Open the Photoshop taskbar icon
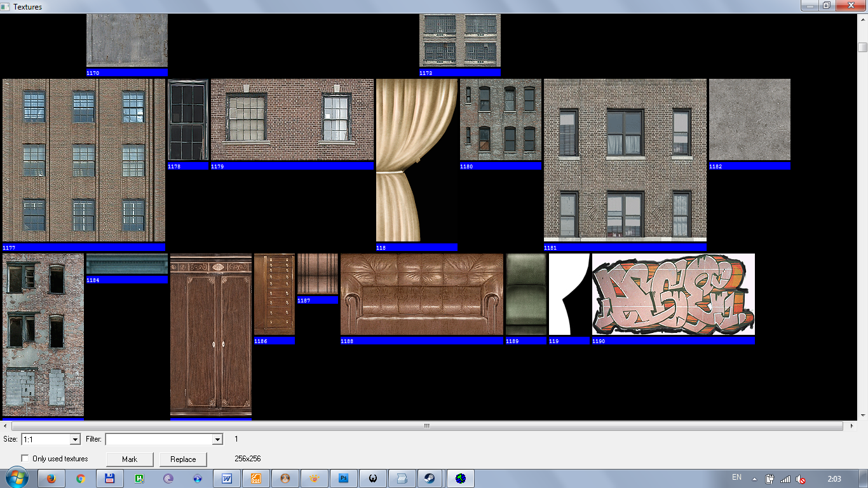 [344, 478]
